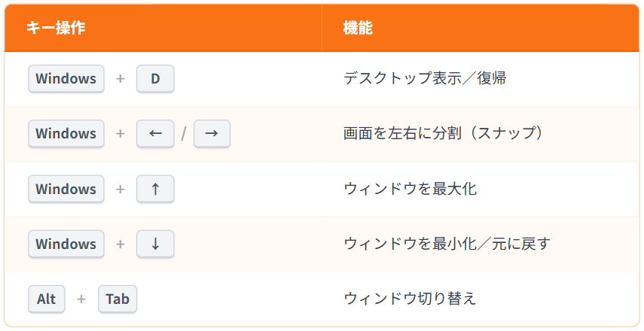Select the デスクトップ表示/復帰 description text
Viewport: 644px width, 331px height.
(x=425, y=78)
